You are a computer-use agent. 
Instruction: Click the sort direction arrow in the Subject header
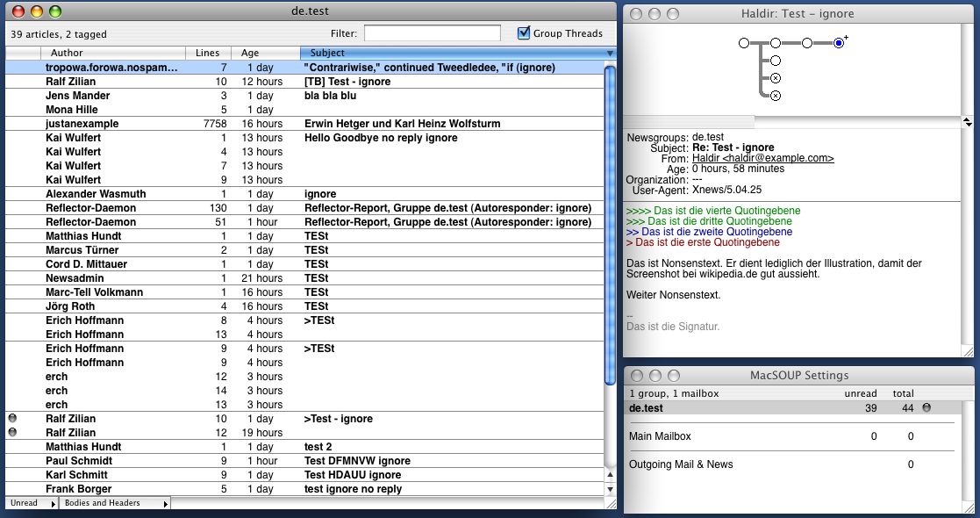pos(610,54)
